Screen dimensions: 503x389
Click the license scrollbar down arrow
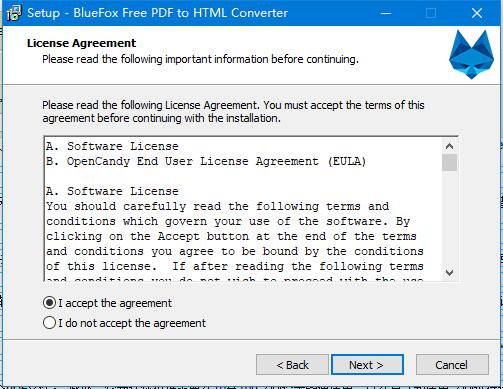pyautogui.click(x=449, y=273)
